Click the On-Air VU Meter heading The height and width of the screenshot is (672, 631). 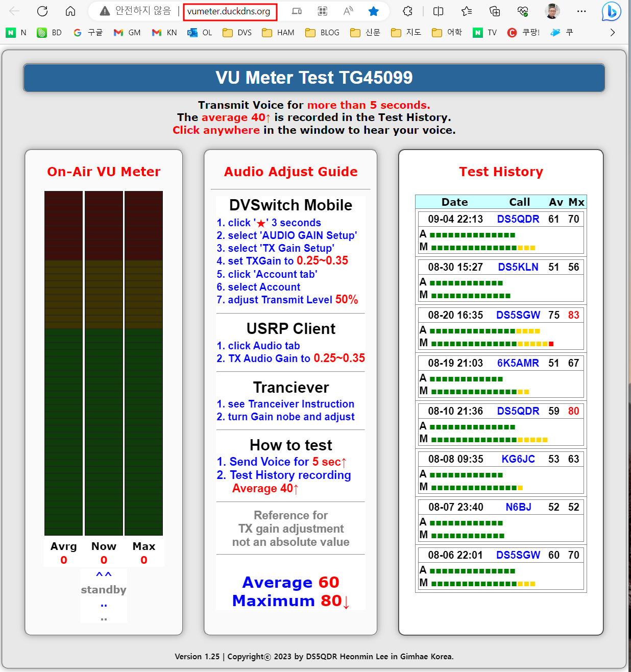[104, 172]
